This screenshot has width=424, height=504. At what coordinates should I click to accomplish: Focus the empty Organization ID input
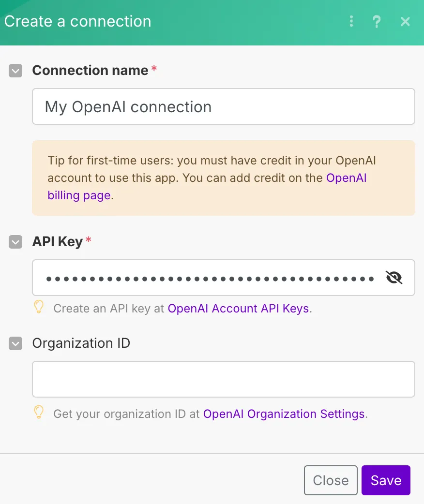click(224, 379)
